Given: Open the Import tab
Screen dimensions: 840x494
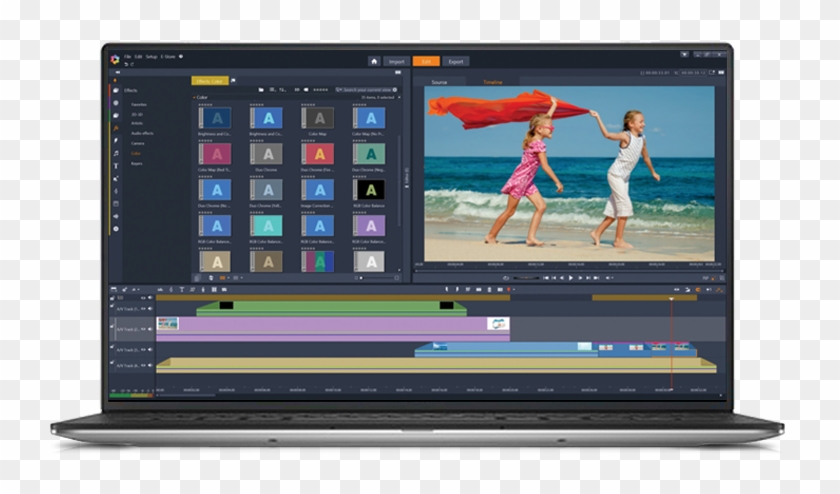Looking at the screenshot, I should pyautogui.click(x=398, y=61).
